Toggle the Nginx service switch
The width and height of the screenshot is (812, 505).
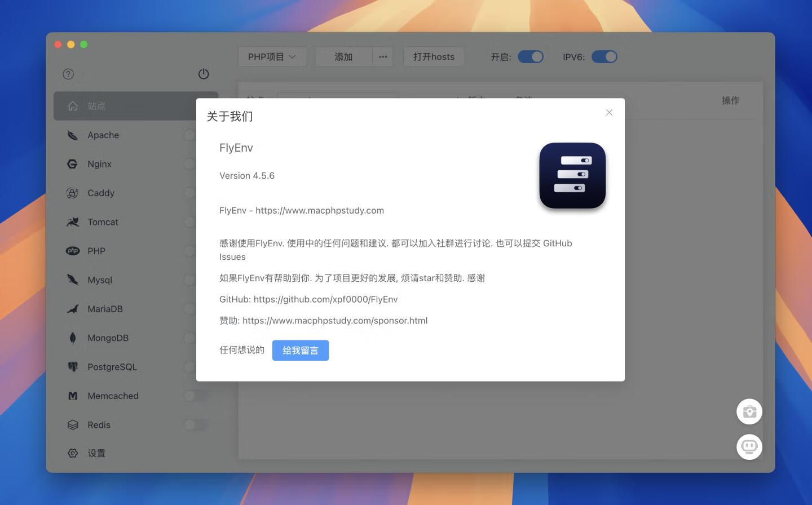189,164
